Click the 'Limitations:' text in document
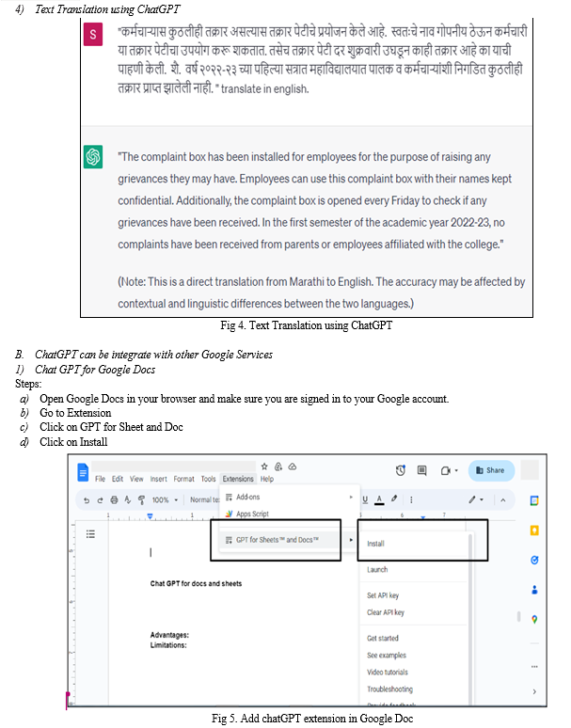 point(168,645)
